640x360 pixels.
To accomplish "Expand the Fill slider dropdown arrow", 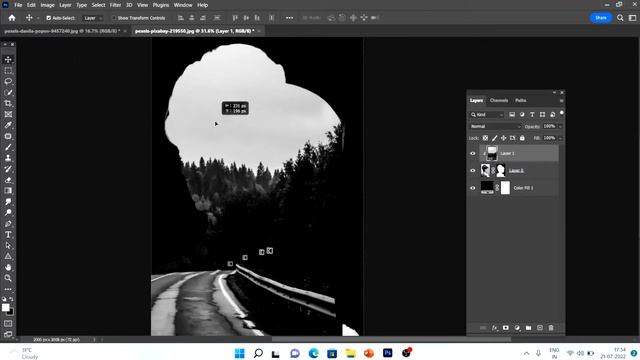I will 560,138.
